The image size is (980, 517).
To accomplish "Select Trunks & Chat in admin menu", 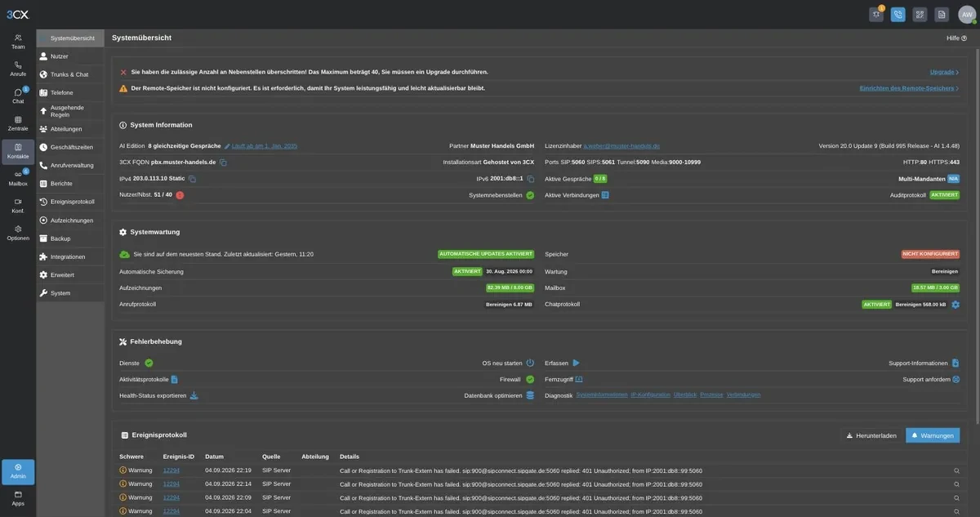I will (70, 74).
